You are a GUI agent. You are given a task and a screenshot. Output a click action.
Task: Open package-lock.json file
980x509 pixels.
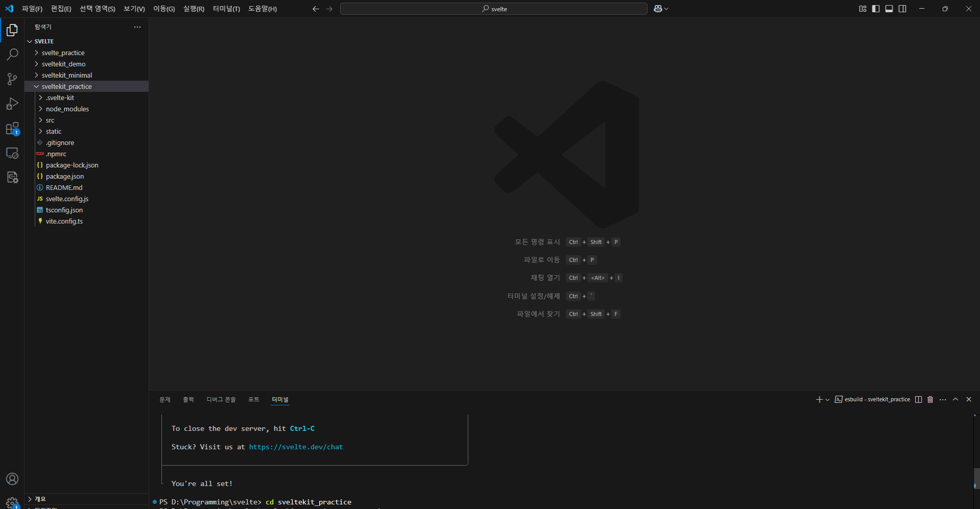click(87, 165)
